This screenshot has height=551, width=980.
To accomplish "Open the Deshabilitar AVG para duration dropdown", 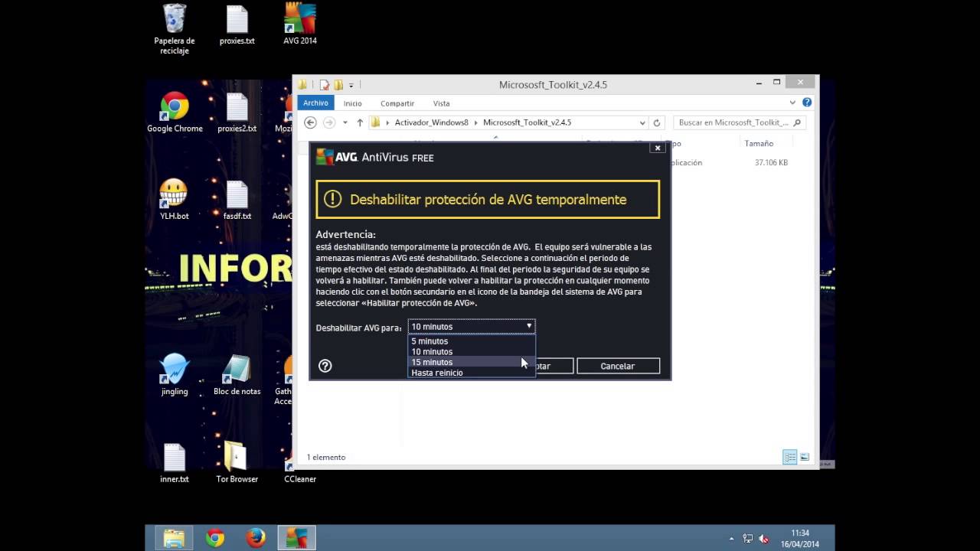I will pyautogui.click(x=472, y=326).
